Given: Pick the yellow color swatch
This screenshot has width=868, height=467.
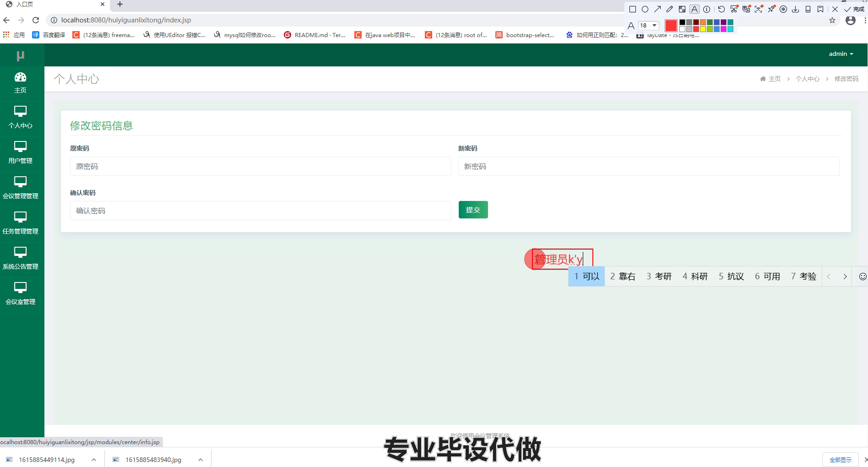Looking at the screenshot, I should [703, 29].
